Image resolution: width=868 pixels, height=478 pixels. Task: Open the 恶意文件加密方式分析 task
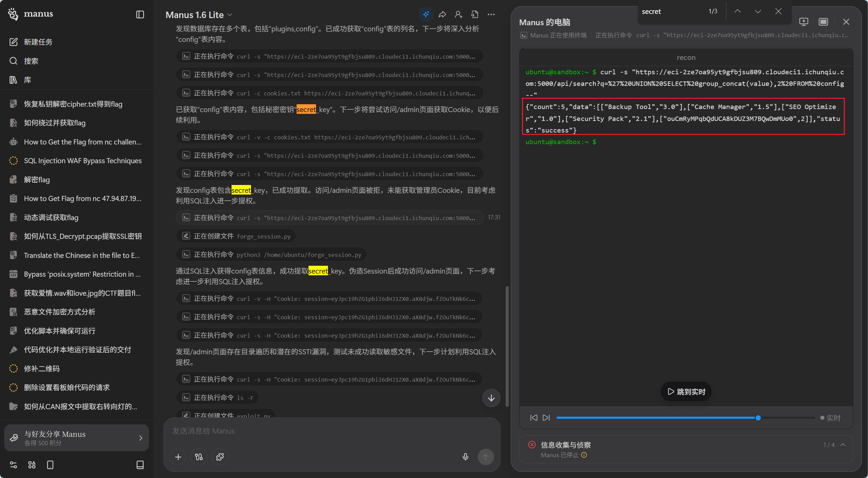coord(77,312)
